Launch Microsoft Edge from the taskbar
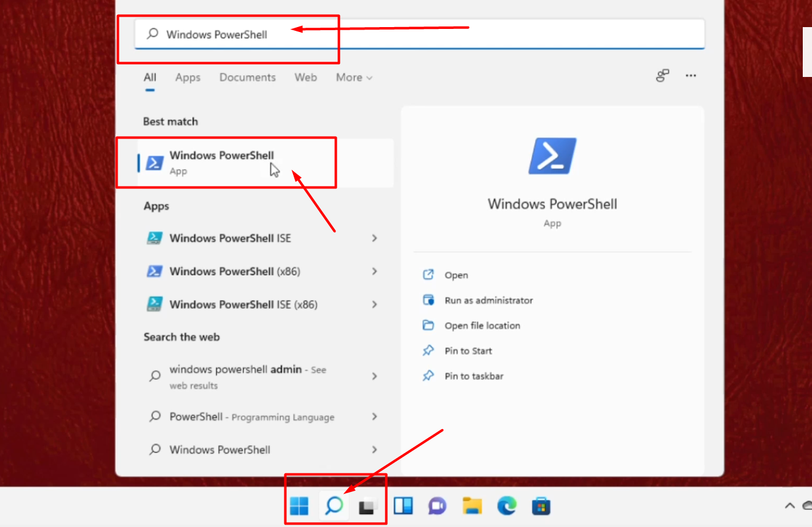 pos(507,506)
